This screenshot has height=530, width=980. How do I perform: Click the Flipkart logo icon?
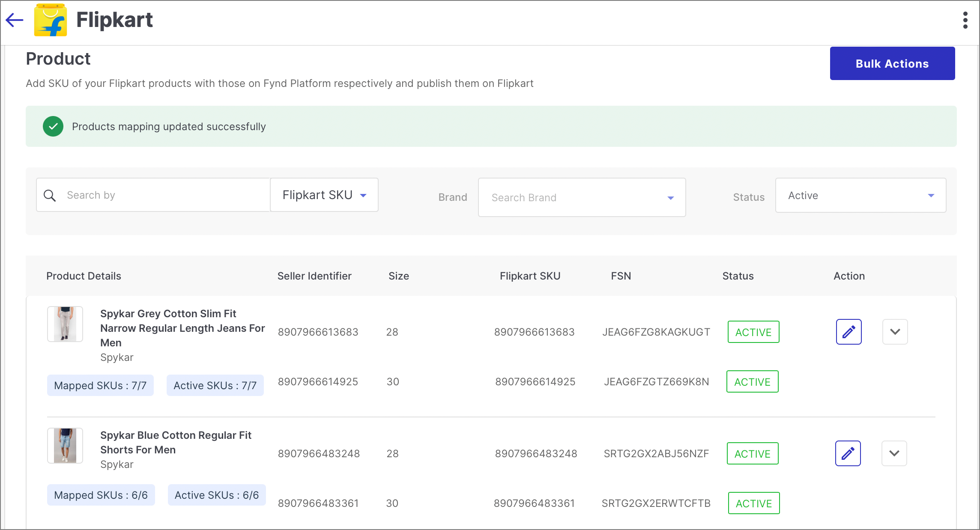51,20
